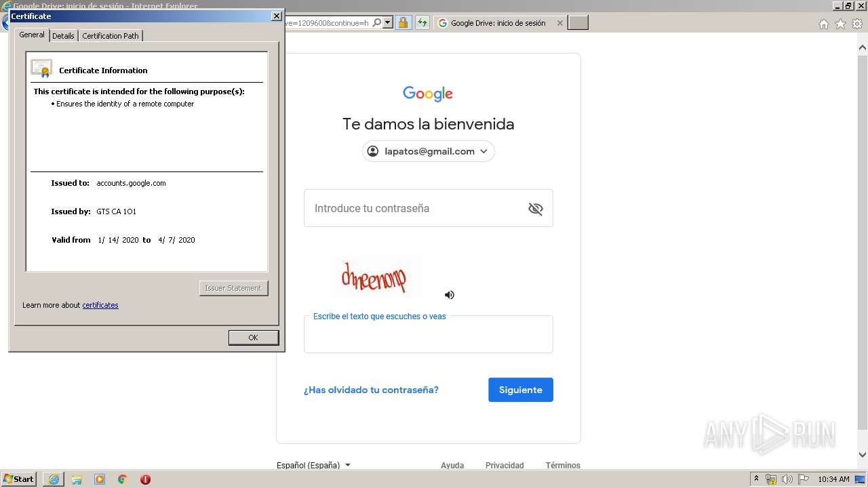This screenshot has height=488, width=868.
Task: Open the Certification Path tab
Action: coord(111,36)
